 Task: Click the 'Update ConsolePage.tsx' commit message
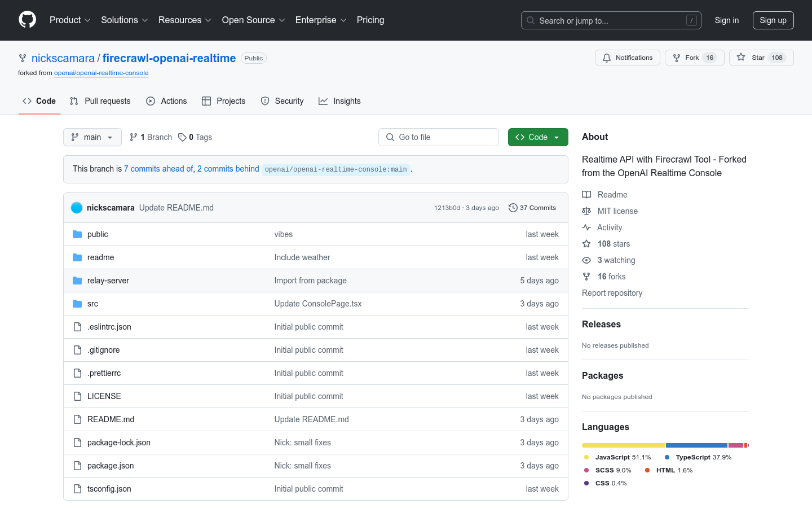318,304
